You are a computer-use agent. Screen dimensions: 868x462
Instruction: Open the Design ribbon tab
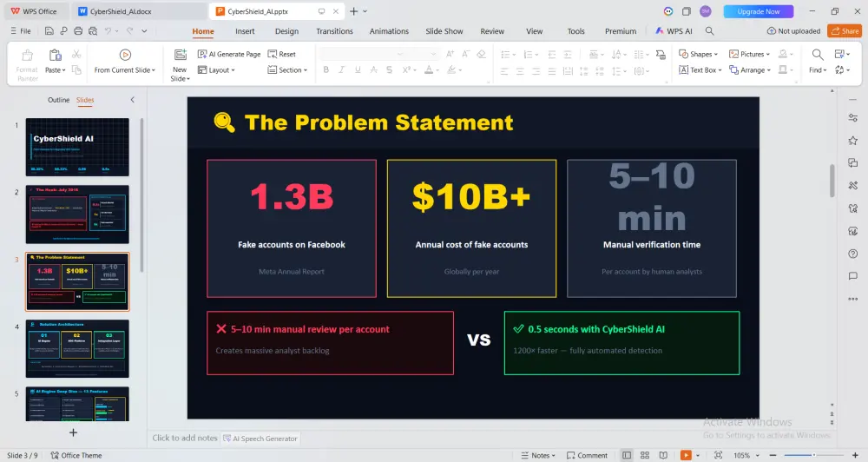pos(286,31)
